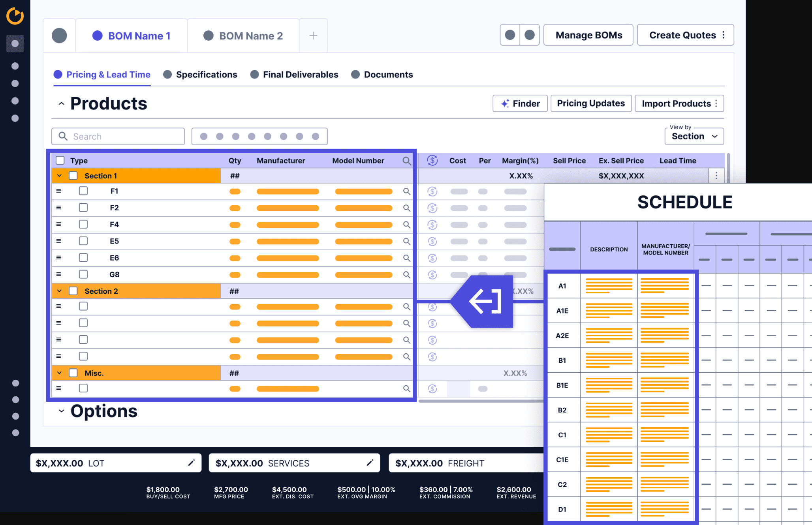Expand the Options section
This screenshot has height=525, width=812.
pos(61,411)
